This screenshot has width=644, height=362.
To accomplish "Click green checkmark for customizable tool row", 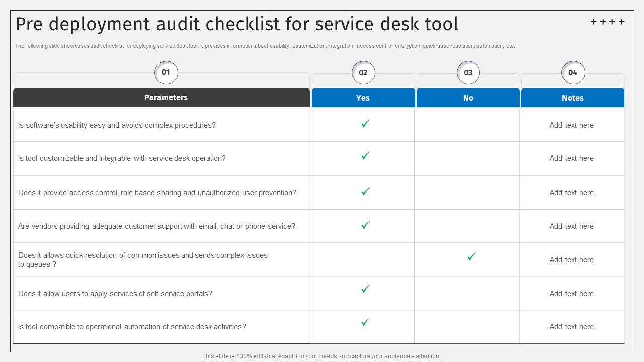I will click(365, 156).
